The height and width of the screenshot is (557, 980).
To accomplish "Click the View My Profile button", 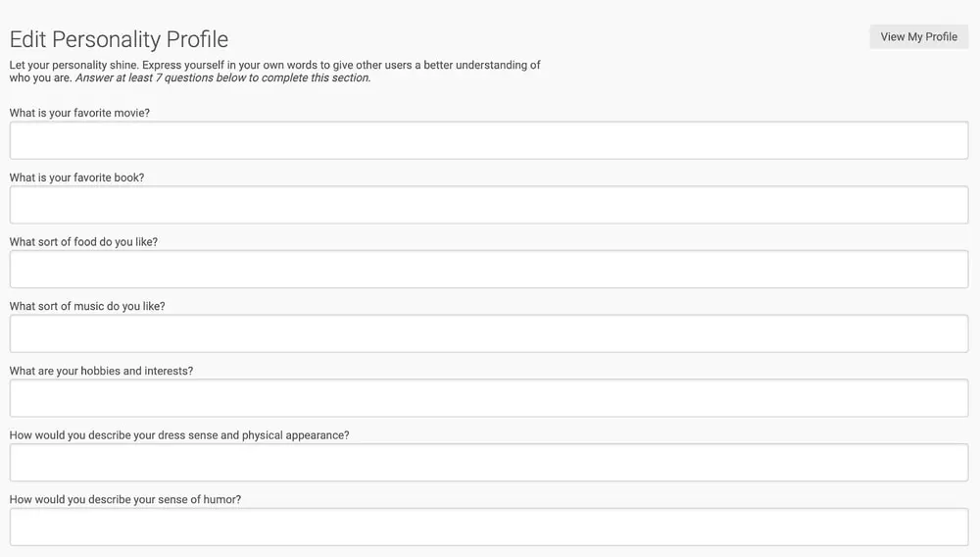I will click(918, 37).
